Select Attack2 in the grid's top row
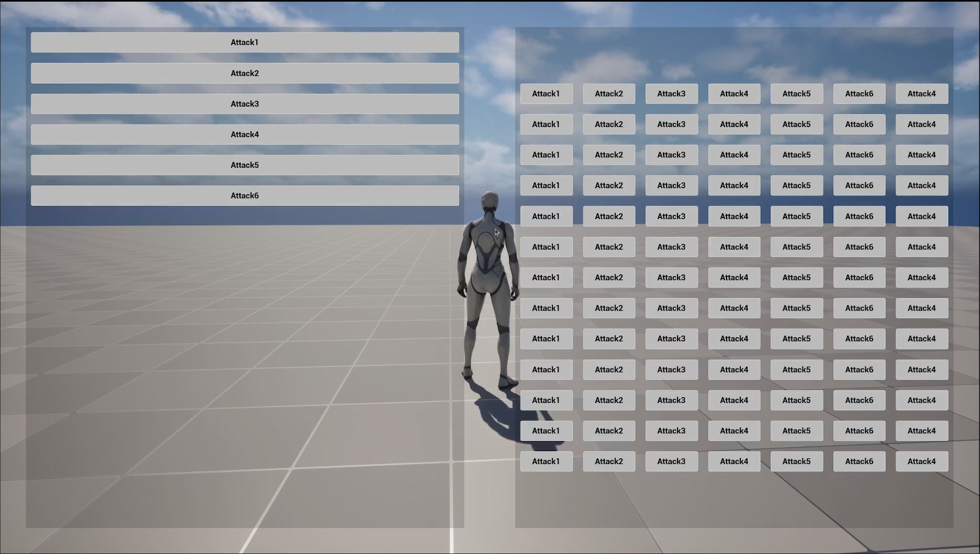 (x=609, y=94)
